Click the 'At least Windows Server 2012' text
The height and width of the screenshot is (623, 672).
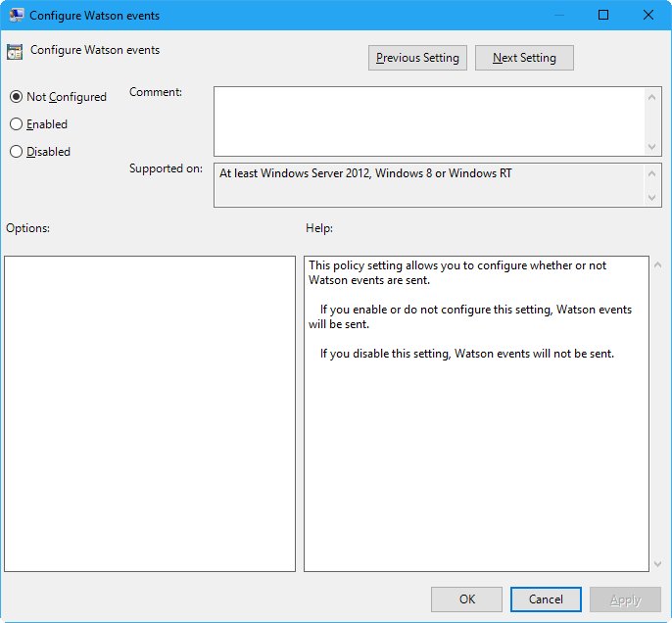(x=295, y=173)
